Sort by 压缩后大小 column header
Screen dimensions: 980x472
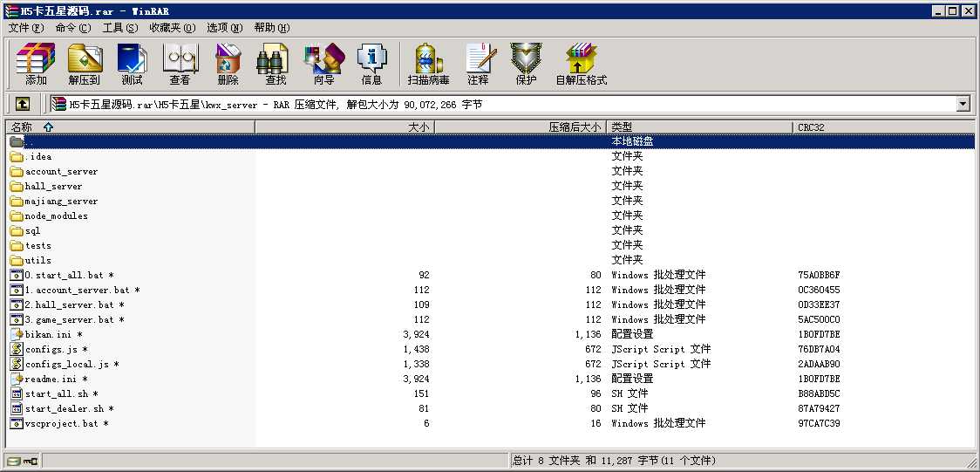[x=521, y=127]
